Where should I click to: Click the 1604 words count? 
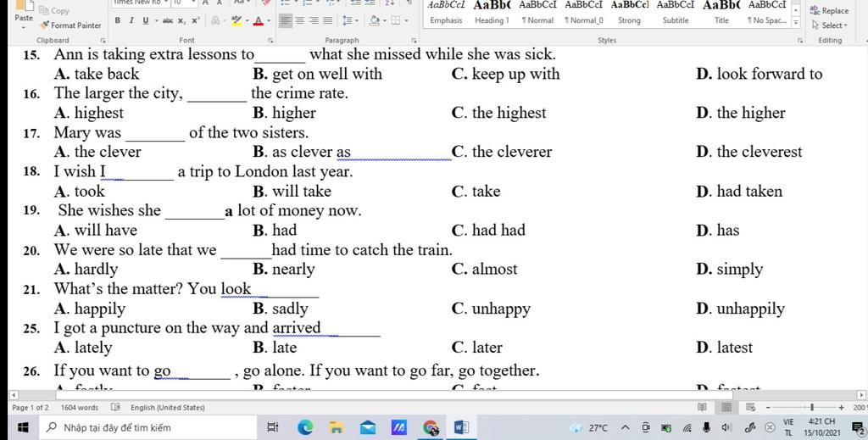tap(79, 407)
